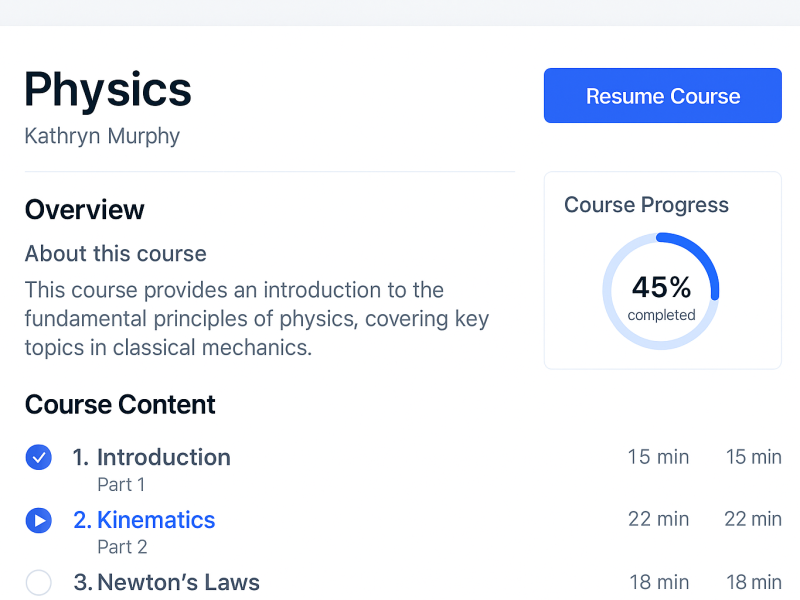Click the rightmost 18 min duration for Newton's Laws

(x=753, y=583)
